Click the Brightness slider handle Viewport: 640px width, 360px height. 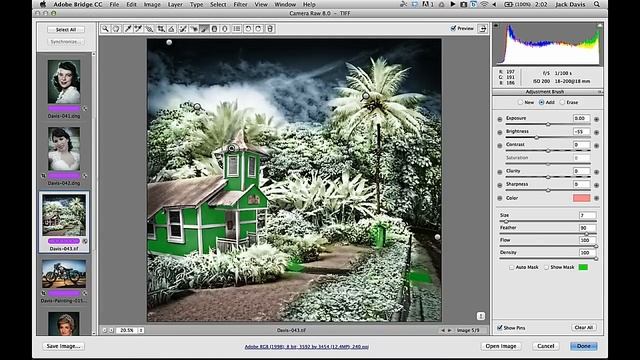(x=536, y=138)
